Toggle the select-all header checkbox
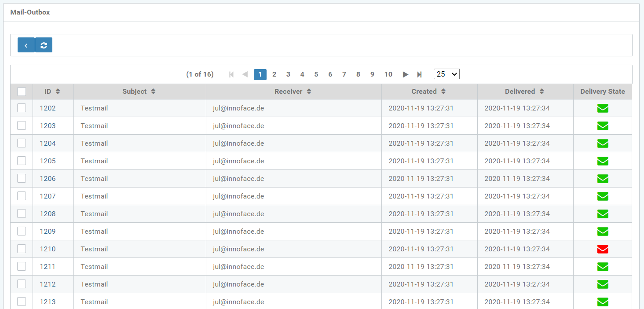 [22, 92]
